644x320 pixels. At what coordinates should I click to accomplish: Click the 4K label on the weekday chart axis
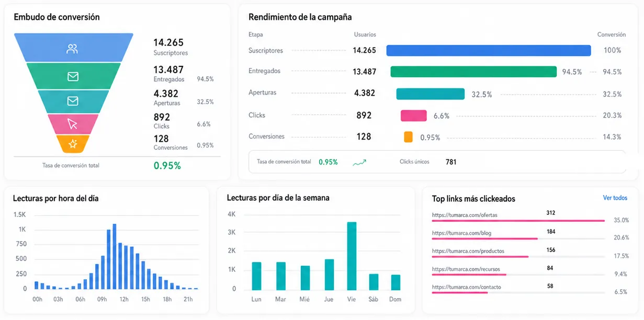[232, 214]
